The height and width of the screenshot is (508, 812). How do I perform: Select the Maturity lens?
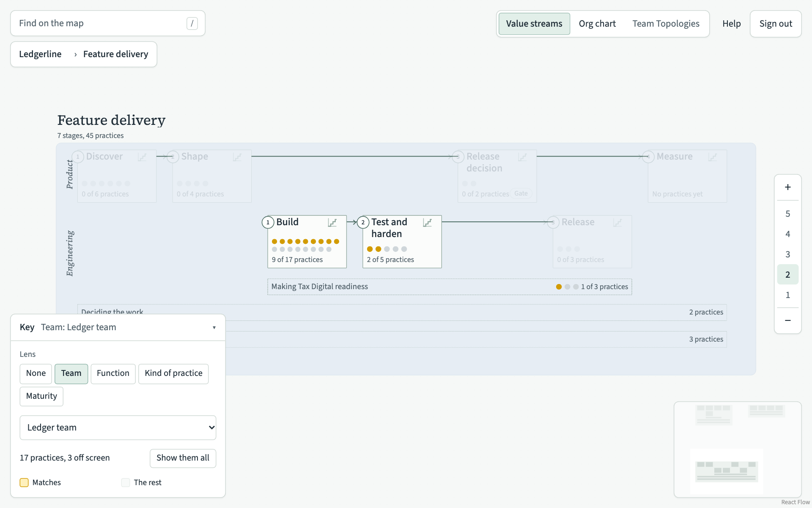coord(41,396)
